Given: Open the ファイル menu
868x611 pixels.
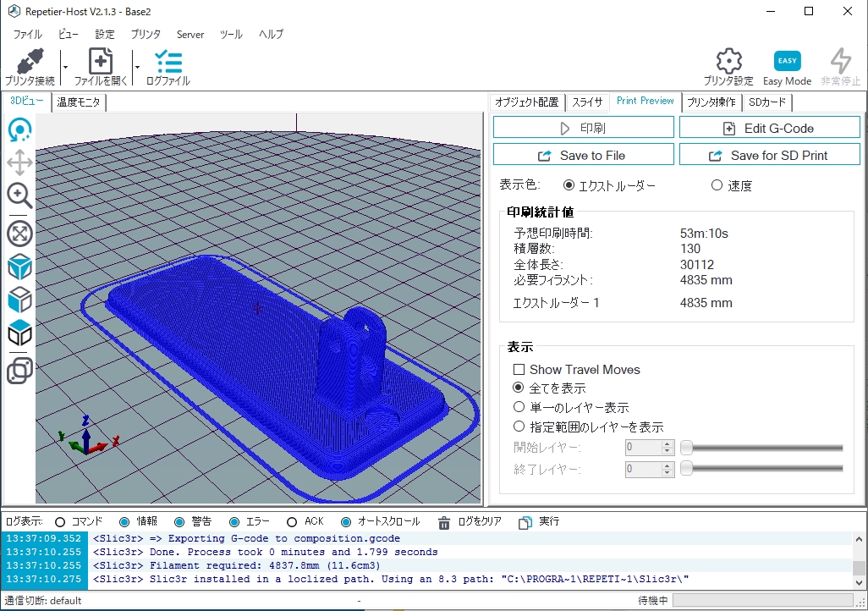Looking at the screenshot, I should pos(27,35).
